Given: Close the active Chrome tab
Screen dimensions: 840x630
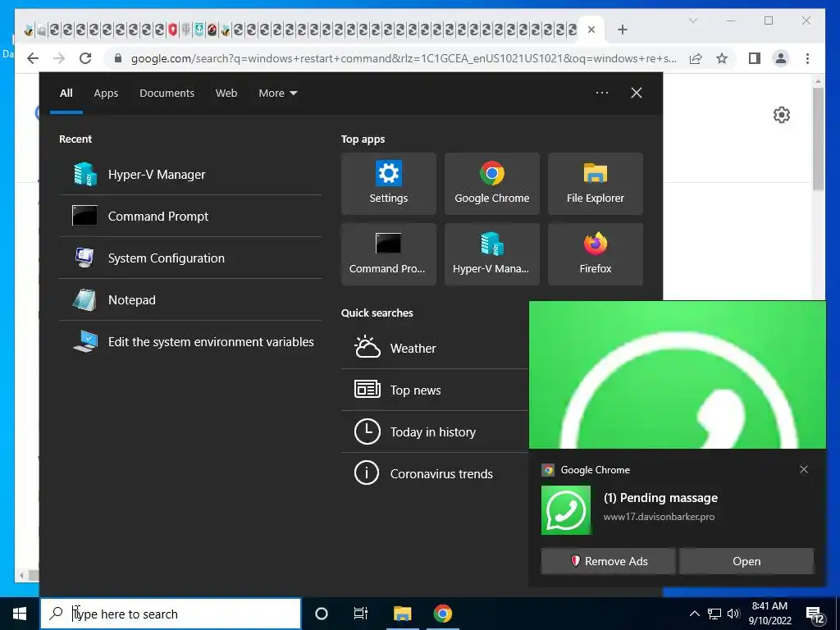Looking at the screenshot, I should click(x=591, y=30).
